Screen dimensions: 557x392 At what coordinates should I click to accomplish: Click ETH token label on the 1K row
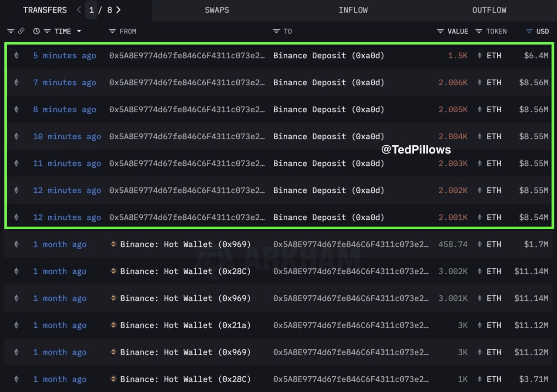[494, 379]
